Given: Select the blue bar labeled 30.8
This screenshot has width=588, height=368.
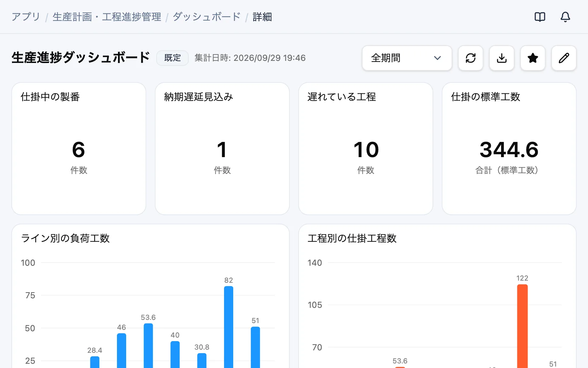Looking at the screenshot, I should tap(202, 361).
